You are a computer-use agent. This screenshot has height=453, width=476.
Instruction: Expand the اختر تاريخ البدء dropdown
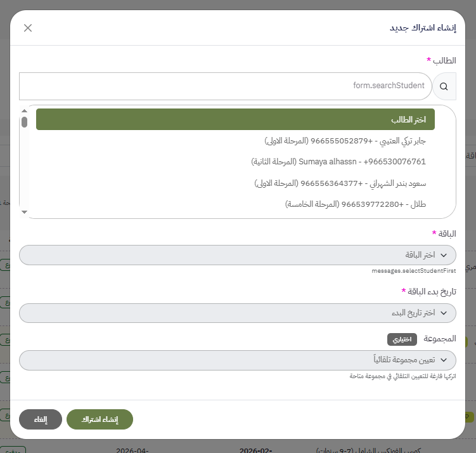[237, 313]
